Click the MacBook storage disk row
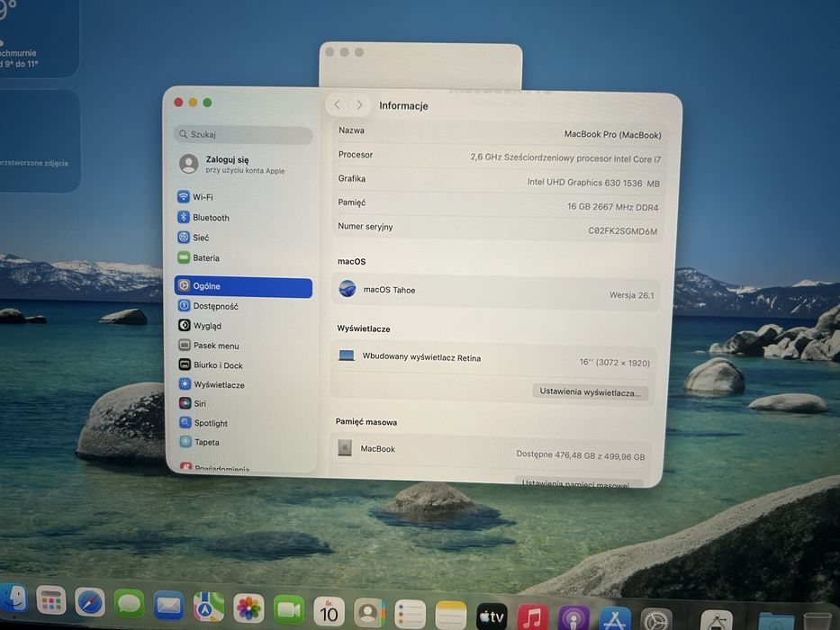840x630 pixels. pos(492,451)
